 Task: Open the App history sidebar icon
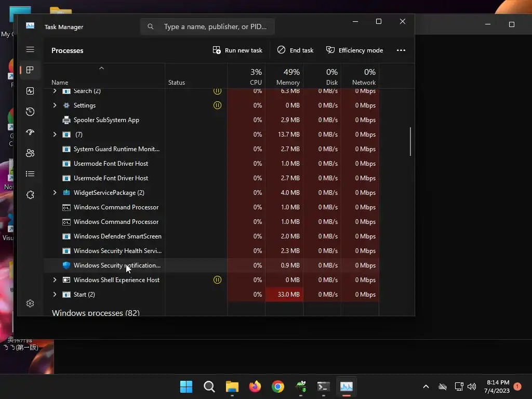coord(30,112)
